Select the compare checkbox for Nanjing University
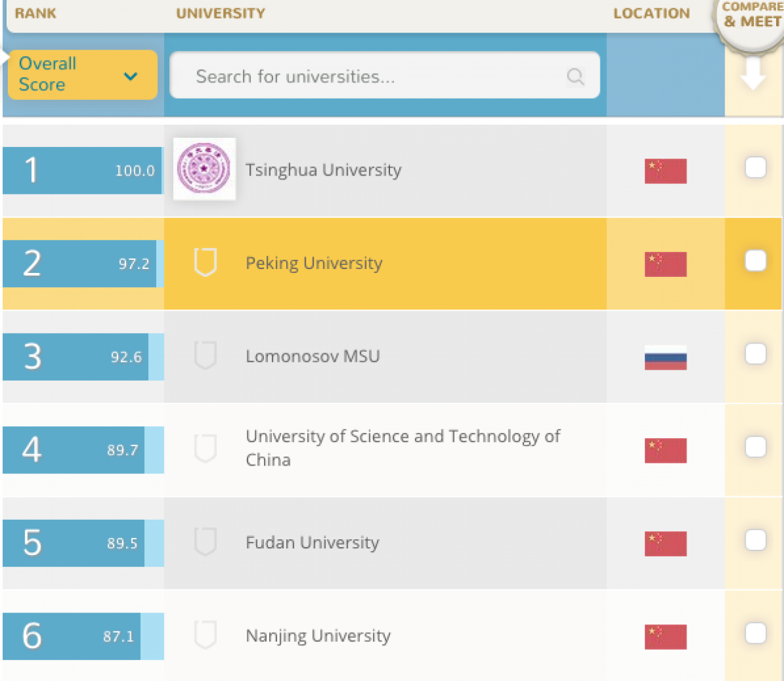 click(x=755, y=633)
